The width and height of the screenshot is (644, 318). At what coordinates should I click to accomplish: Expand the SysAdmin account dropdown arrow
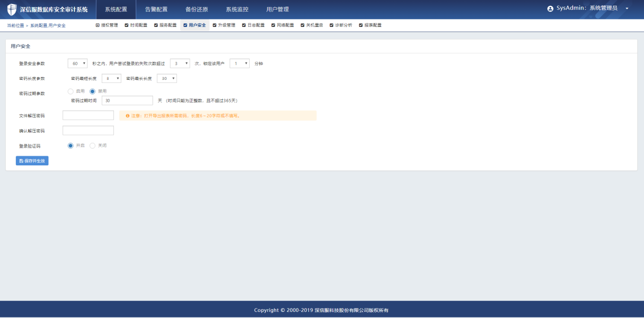[x=627, y=9]
